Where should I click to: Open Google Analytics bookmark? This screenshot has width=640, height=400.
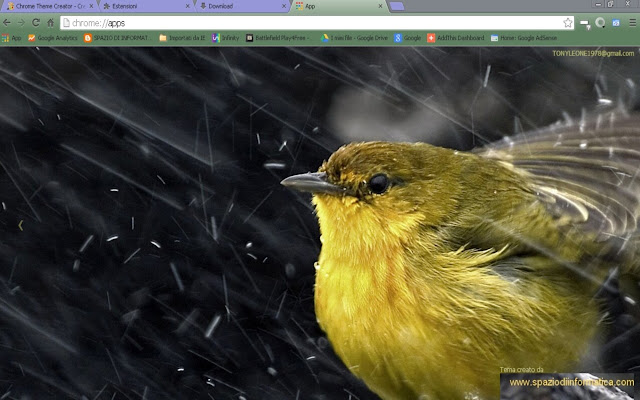pyautogui.click(x=53, y=38)
